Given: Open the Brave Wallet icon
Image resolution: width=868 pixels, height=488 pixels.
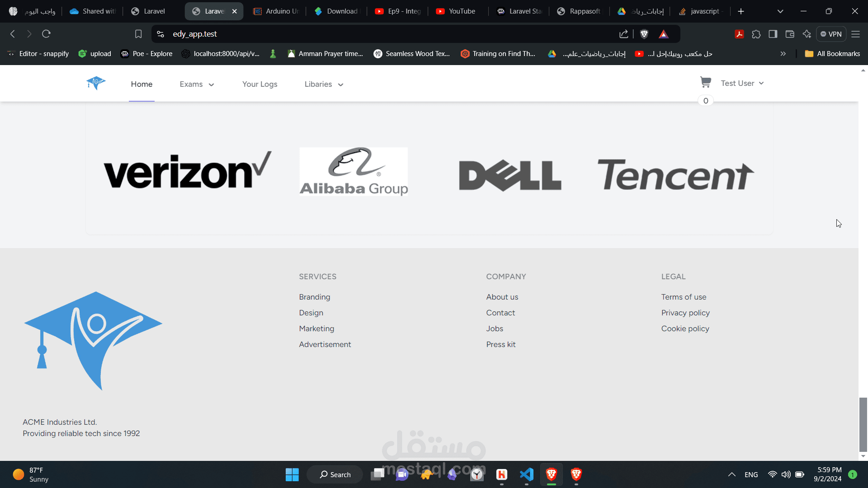Looking at the screenshot, I should [x=790, y=34].
